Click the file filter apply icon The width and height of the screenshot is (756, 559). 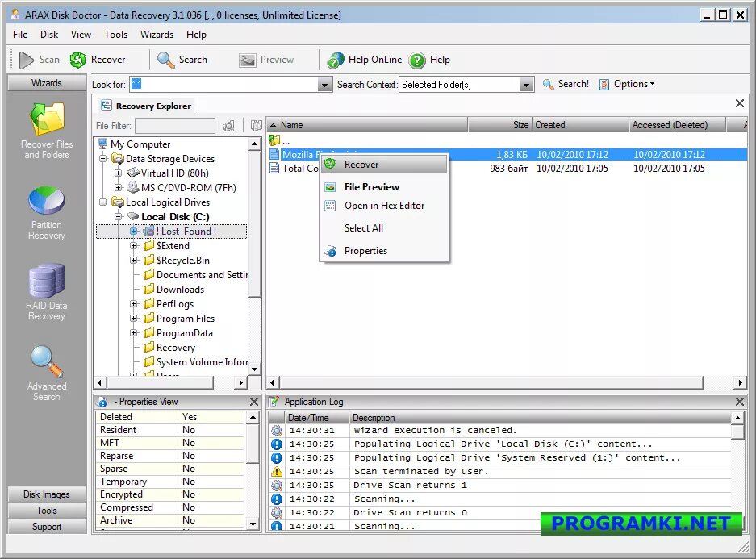click(228, 126)
